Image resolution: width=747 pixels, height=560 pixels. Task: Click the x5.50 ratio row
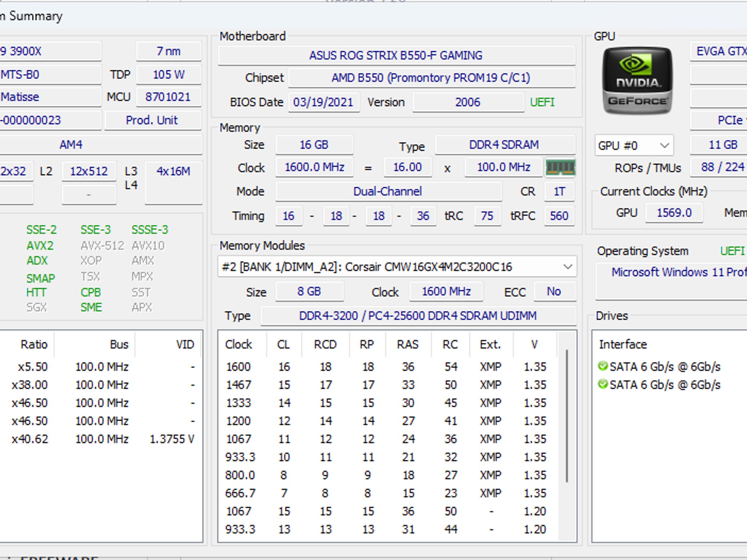tap(101, 366)
